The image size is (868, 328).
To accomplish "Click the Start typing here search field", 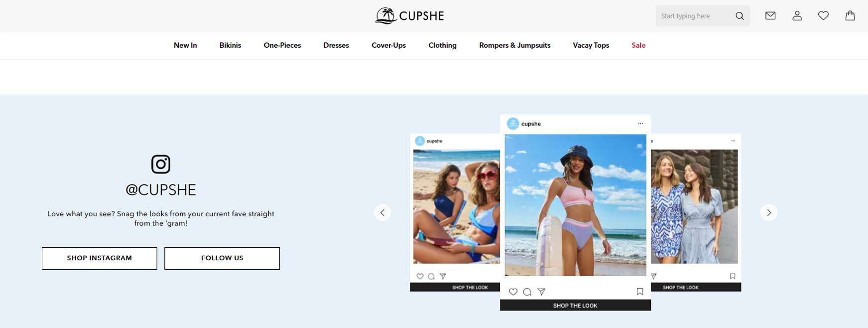I will pos(693,16).
